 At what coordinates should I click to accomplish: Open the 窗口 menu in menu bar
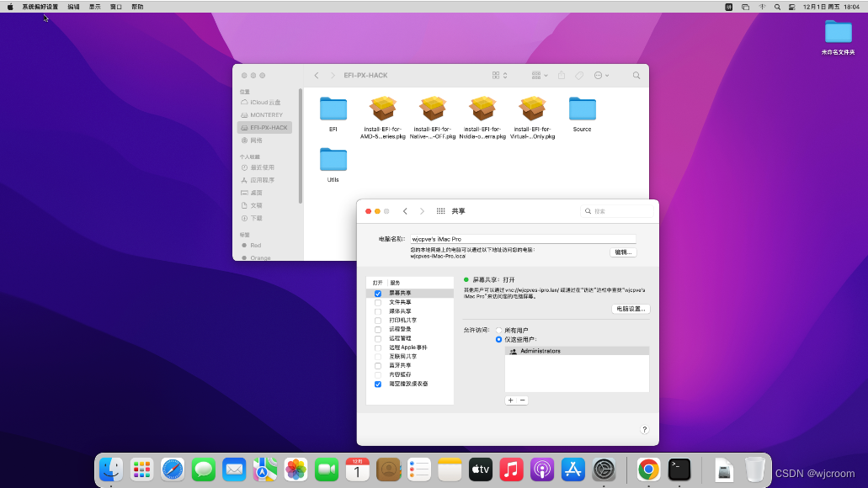pos(116,7)
